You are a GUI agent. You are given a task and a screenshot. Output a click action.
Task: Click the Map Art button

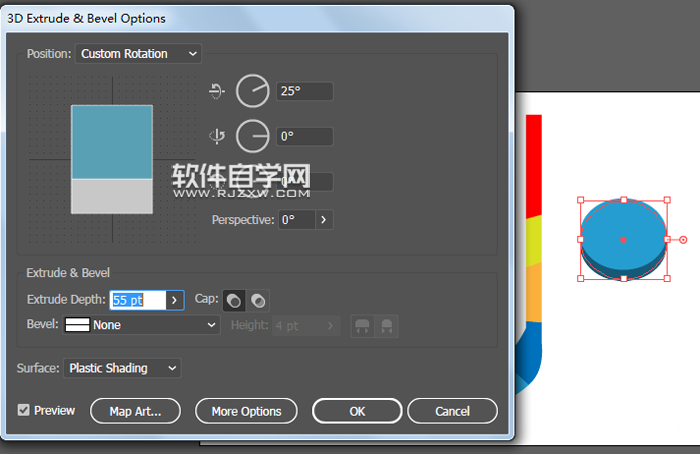click(x=136, y=411)
